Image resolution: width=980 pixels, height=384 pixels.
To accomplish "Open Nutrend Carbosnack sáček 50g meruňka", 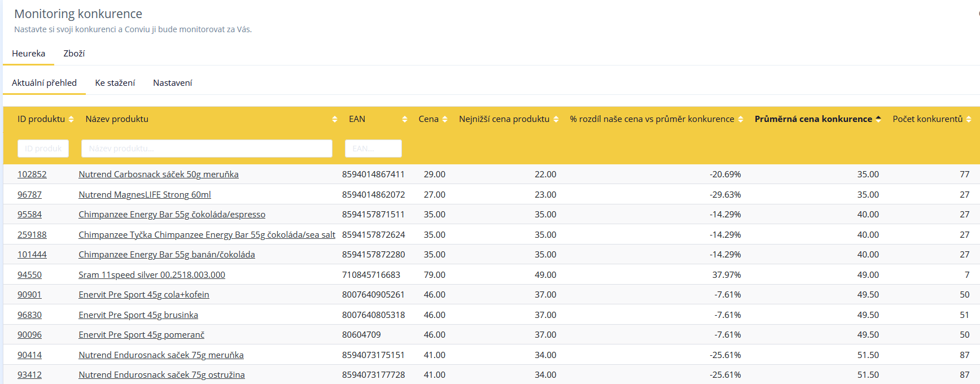I will [x=159, y=174].
